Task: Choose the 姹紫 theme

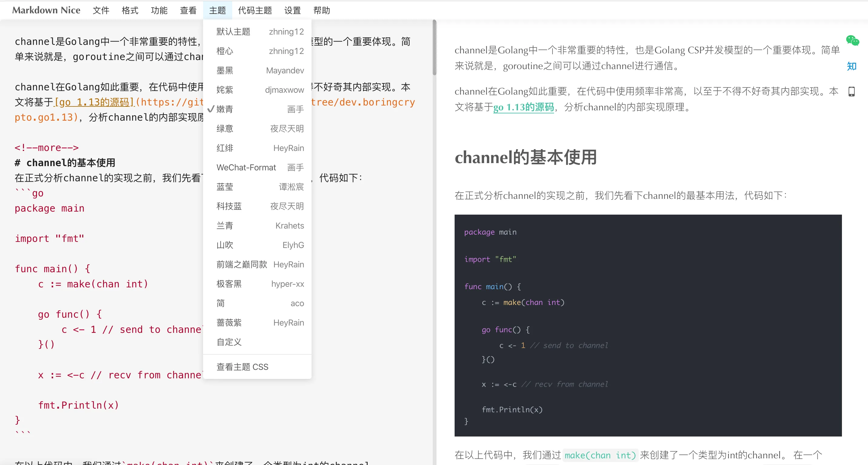Action: point(257,90)
